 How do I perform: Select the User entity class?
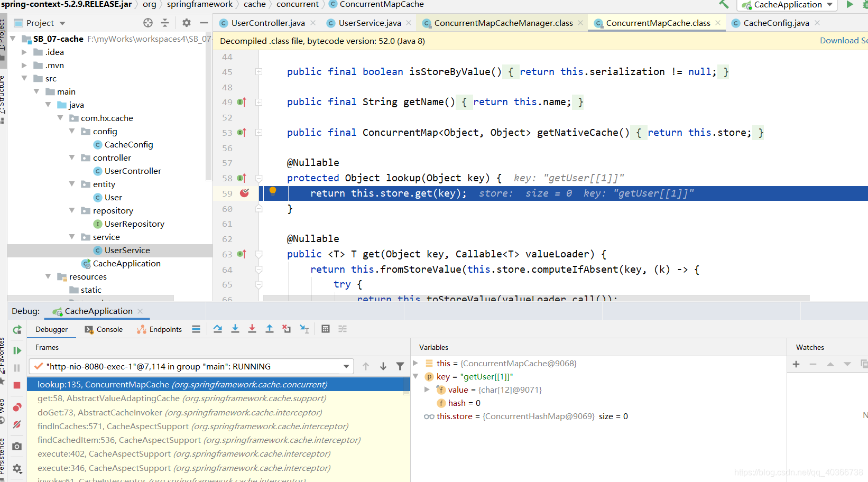(113, 197)
